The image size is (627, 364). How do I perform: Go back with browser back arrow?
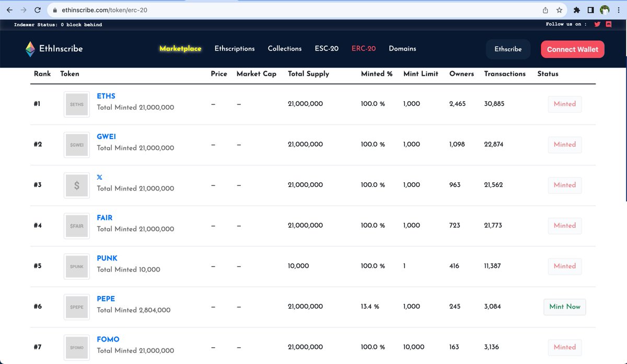[9, 10]
